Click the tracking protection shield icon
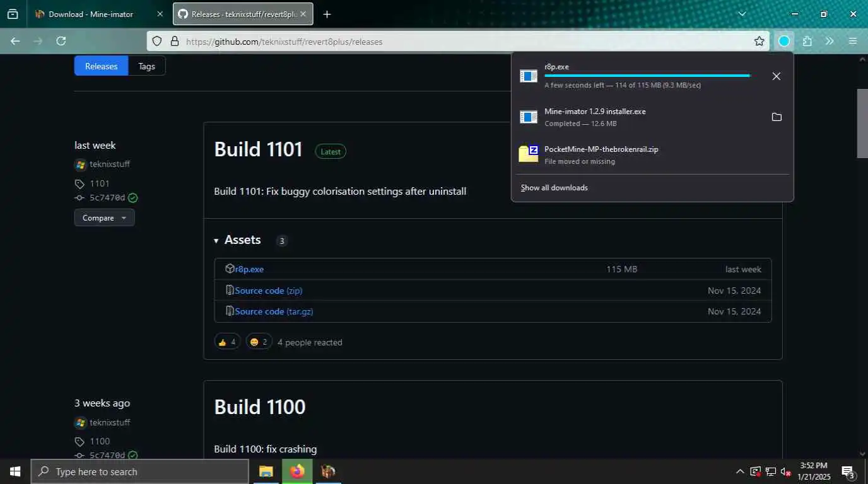The image size is (868, 484). pyautogui.click(x=158, y=42)
